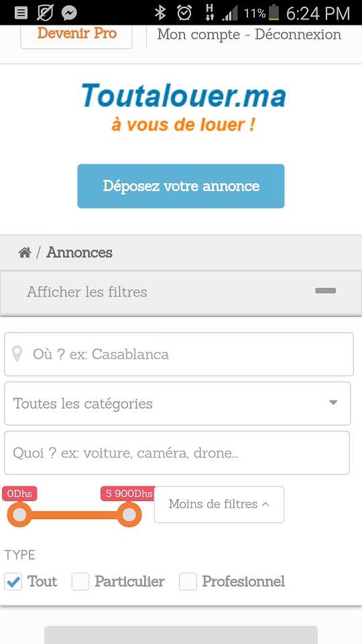Click Déposez votre annonce button

click(x=181, y=186)
